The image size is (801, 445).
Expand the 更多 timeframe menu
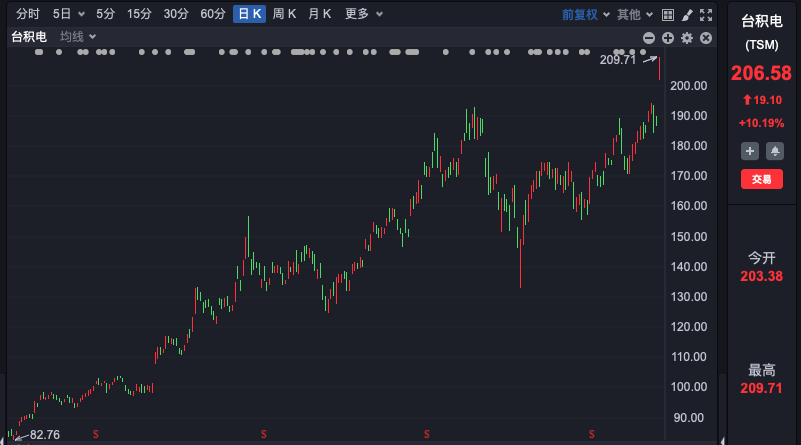[x=363, y=14]
